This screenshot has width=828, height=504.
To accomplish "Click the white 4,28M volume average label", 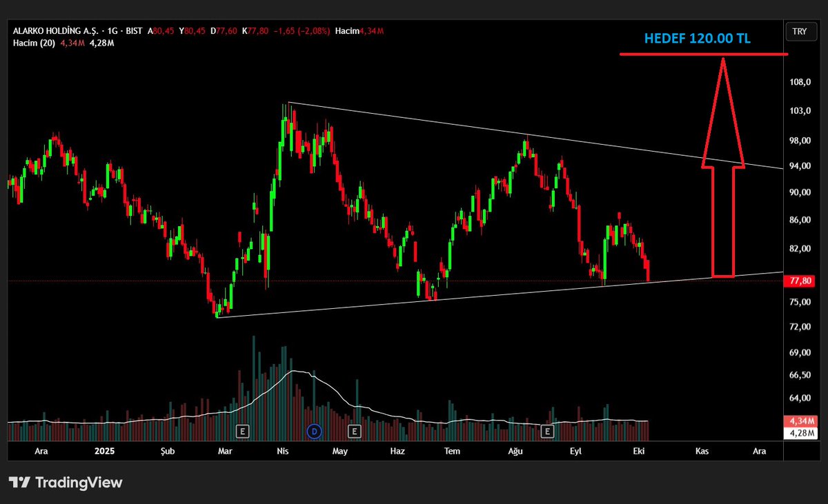I will point(801,434).
